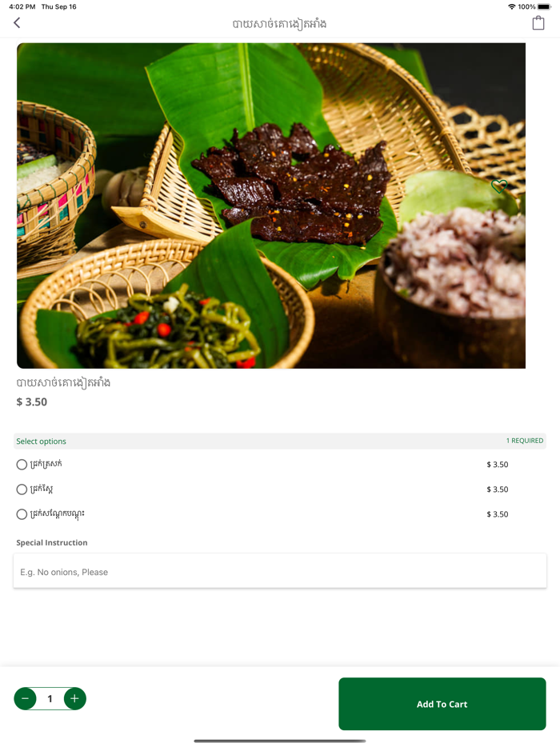Select the second option radio button
Image resolution: width=560 pixels, height=747 pixels.
(22, 489)
